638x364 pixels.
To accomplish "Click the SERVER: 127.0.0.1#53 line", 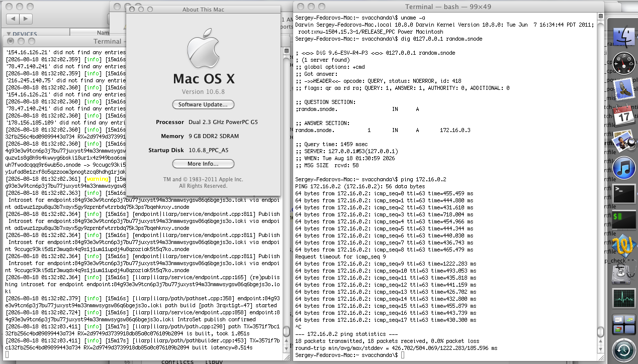I will (346, 151).
